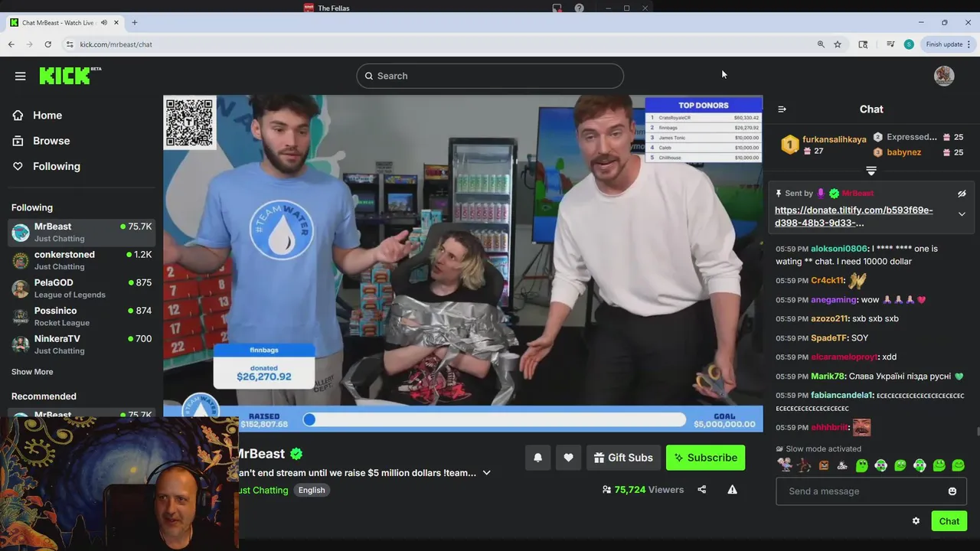Viewport: 980px width, 551px height.
Task: Click Show More under Following
Action: (x=32, y=372)
